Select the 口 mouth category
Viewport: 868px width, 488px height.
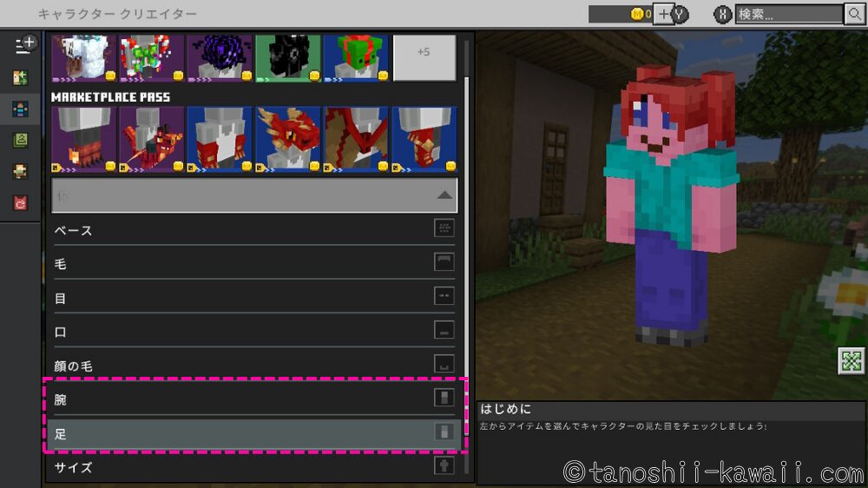pos(254,332)
